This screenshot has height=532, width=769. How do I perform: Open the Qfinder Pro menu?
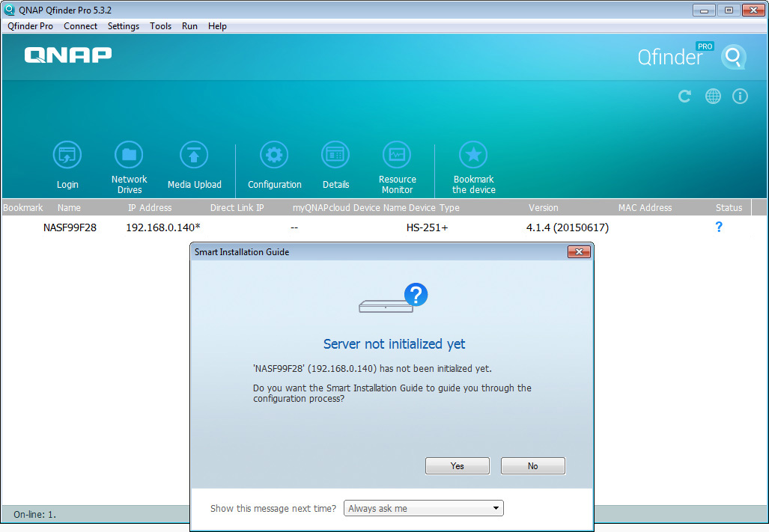31,26
